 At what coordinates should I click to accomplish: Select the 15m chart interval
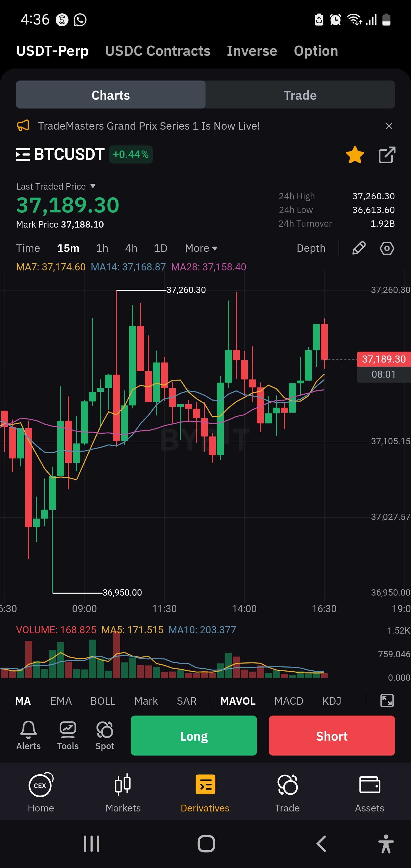[68, 248]
